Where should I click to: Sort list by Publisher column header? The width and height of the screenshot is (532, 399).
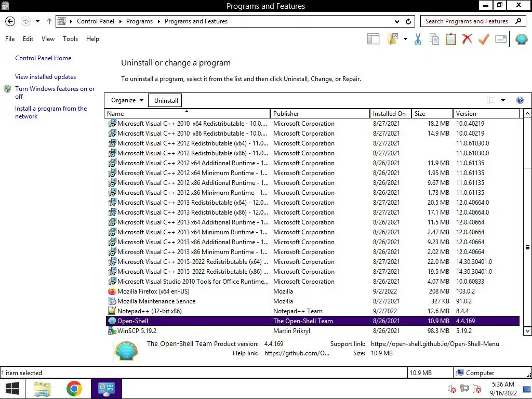[x=320, y=114]
